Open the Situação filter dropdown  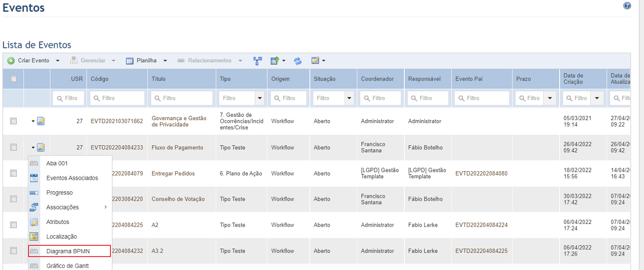(349, 98)
